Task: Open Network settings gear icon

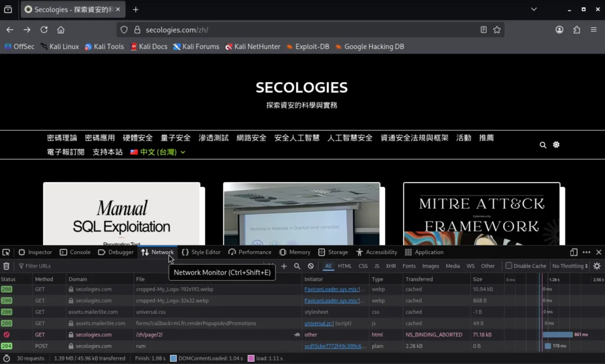Action: click(x=597, y=266)
